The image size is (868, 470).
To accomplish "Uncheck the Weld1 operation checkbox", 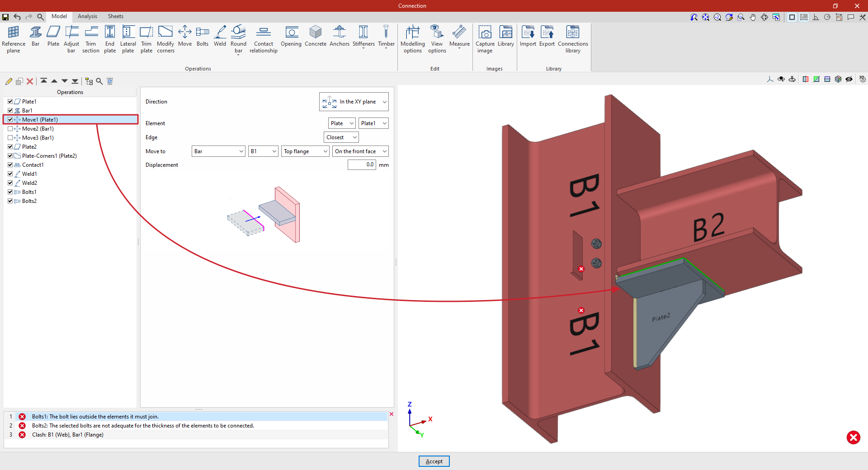I will (x=10, y=174).
